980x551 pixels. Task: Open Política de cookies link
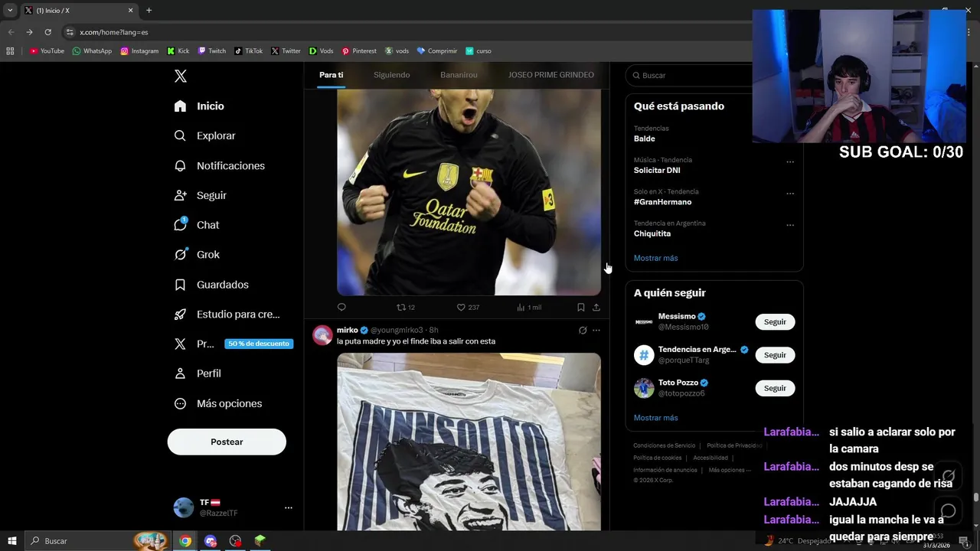pos(657,458)
